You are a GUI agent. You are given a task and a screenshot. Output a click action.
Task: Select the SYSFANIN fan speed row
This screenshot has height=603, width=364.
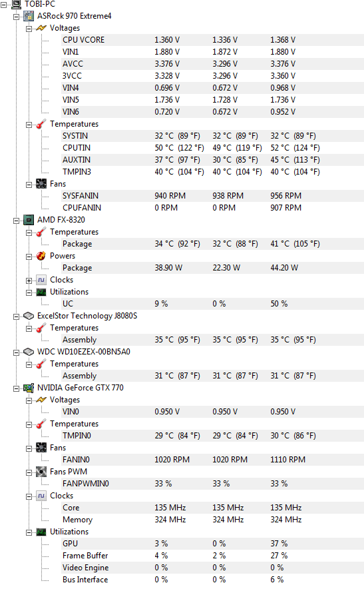click(x=212, y=196)
